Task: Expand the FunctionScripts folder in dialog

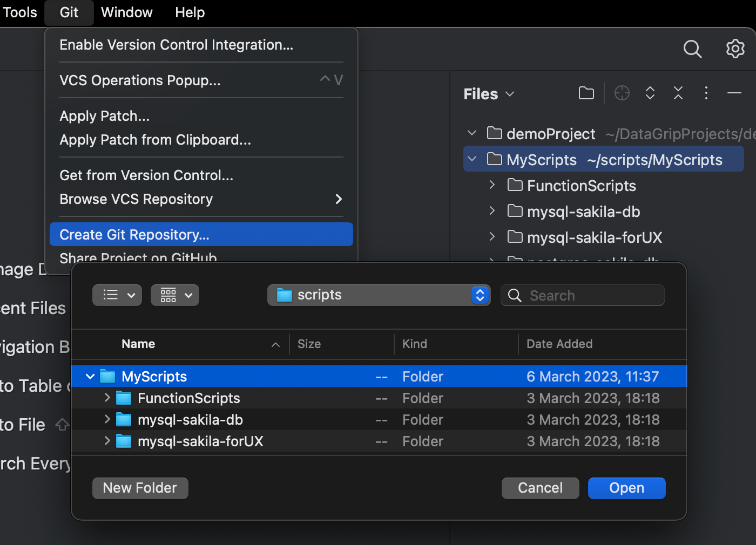Action: coord(107,398)
